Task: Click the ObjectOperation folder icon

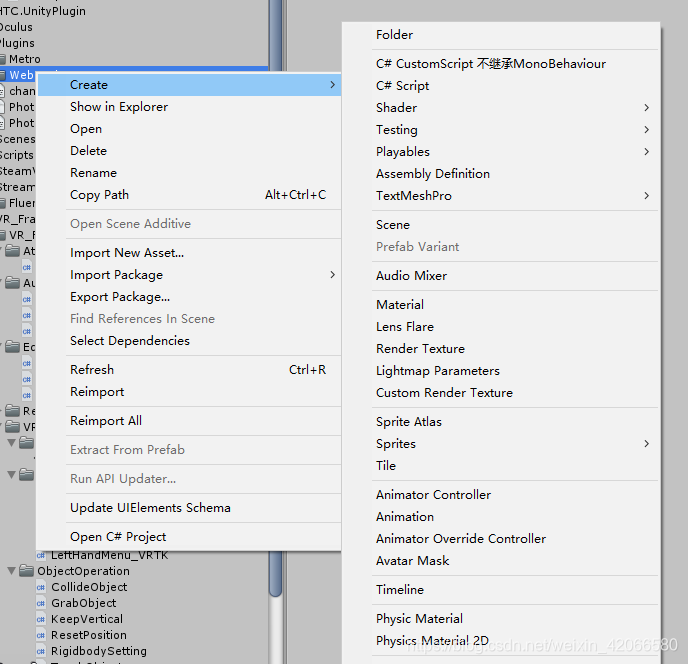Action: pos(27,571)
